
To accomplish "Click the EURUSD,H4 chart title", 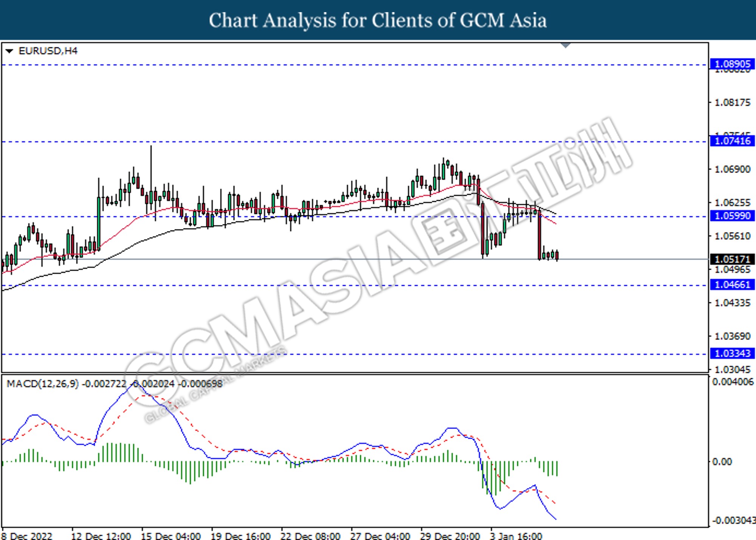I will 48,51.
